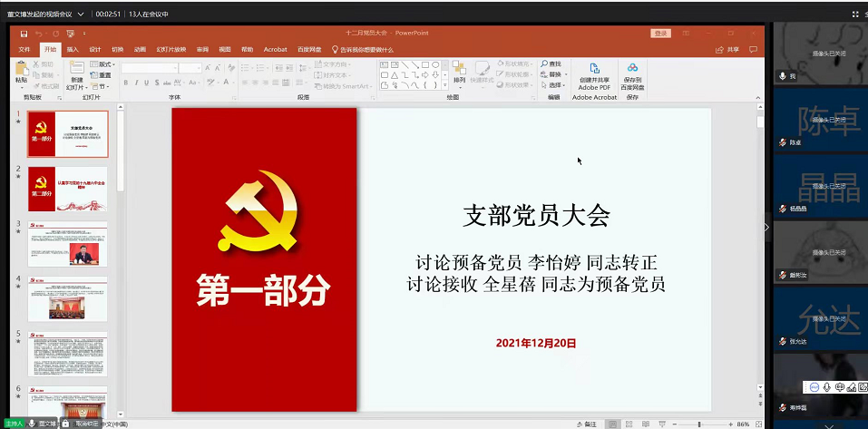Open the Slide Show (幻灯片放映) tab
This screenshot has width=868, height=429.
click(171, 49)
